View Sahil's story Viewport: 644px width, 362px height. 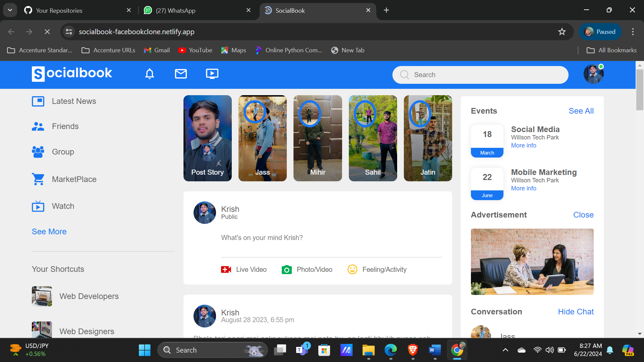click(x=373, y=138)
